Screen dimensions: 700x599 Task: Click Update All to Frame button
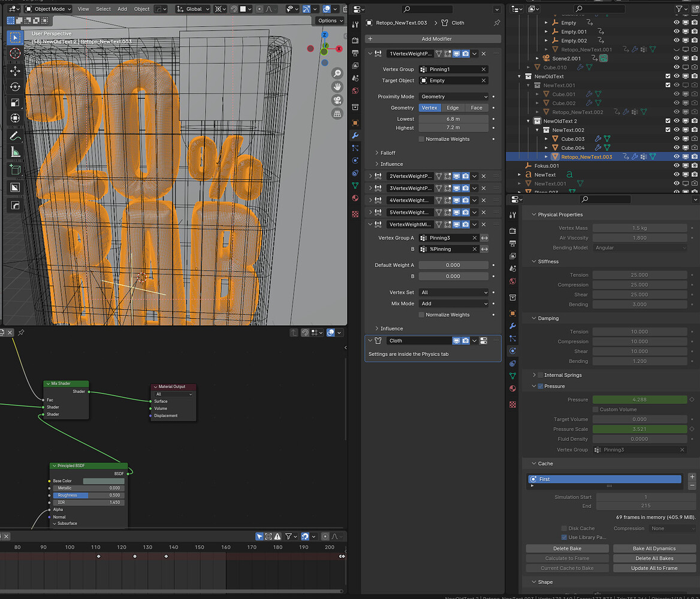pyautogui.click(x=654, y=568)
